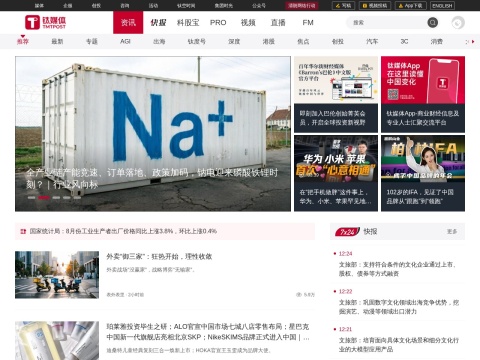The width and height of the screenshot is (480, 360).
Task: Switch site language via ENGLISH button
Action: pyautogui.click(x=442, y=6)
